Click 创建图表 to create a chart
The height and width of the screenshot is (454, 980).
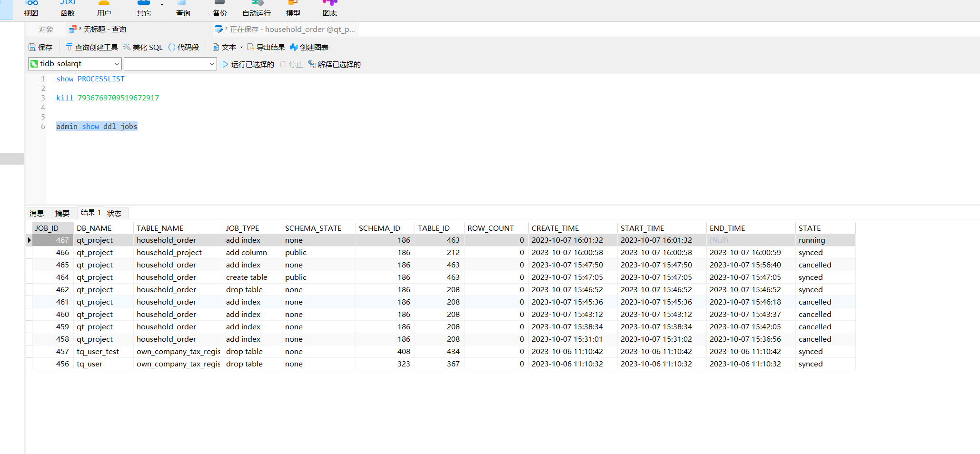pyautogui.click(x=309, y=47)
